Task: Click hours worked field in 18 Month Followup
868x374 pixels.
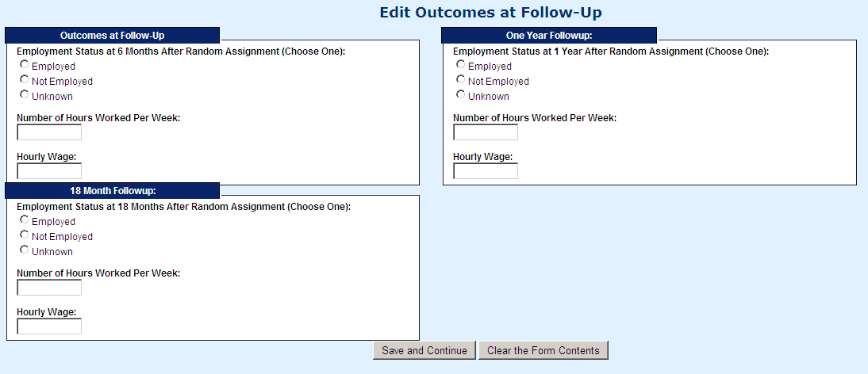Action: click(x=49, y=288)
